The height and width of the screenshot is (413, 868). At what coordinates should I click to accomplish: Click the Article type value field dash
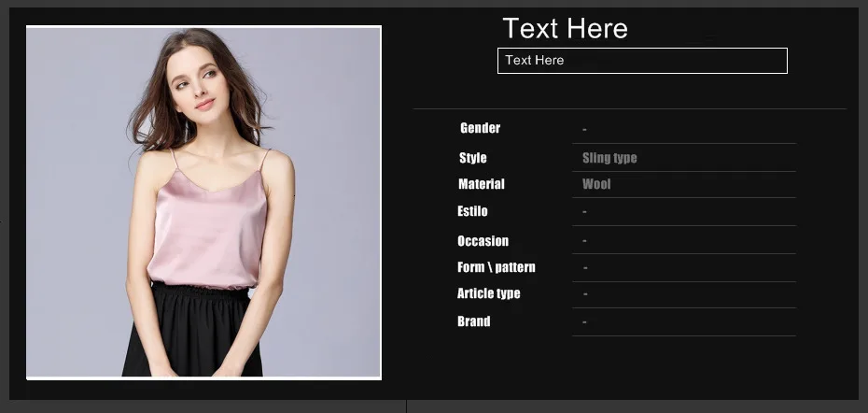click(585, 293)
